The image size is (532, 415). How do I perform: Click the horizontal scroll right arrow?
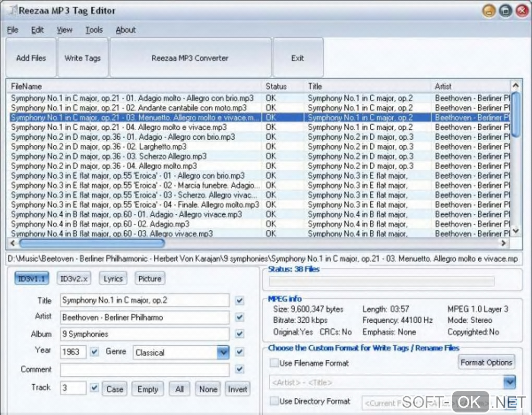click(x=503, y=243)
